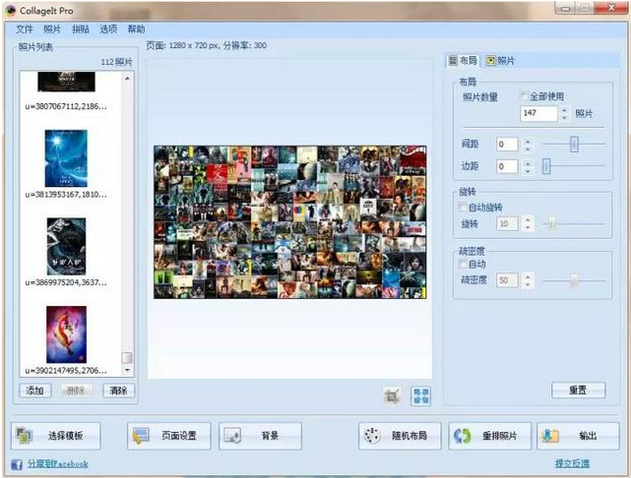Decrease 边距 value with down arrow
This screenshot has height=478, width=631.
pos(527,171)
